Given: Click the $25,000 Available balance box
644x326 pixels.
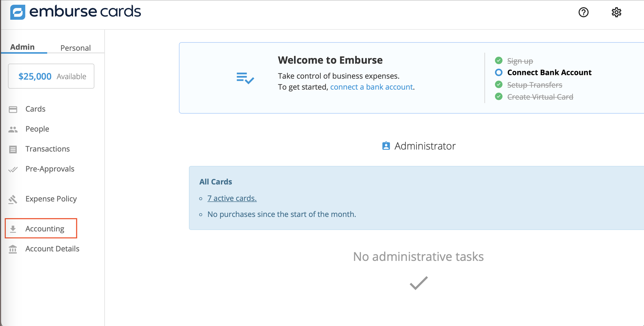Looking at the screenshot, I should pyautogui.click(x=51, y=76).
